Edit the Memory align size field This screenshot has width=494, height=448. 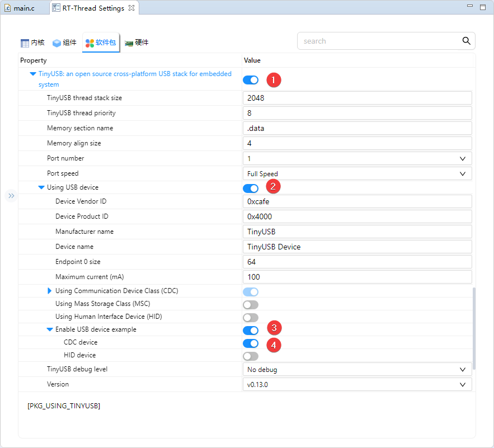(357, 143)
